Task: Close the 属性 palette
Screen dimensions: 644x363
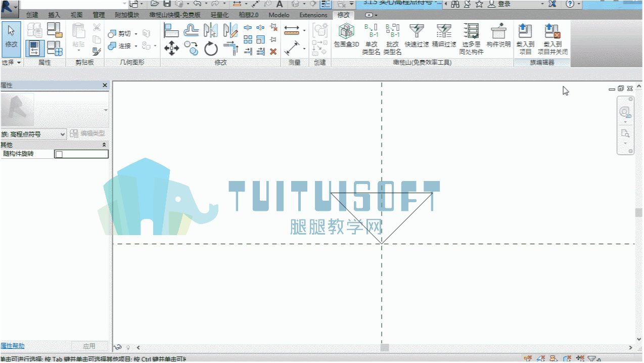Action: point(105,85)
